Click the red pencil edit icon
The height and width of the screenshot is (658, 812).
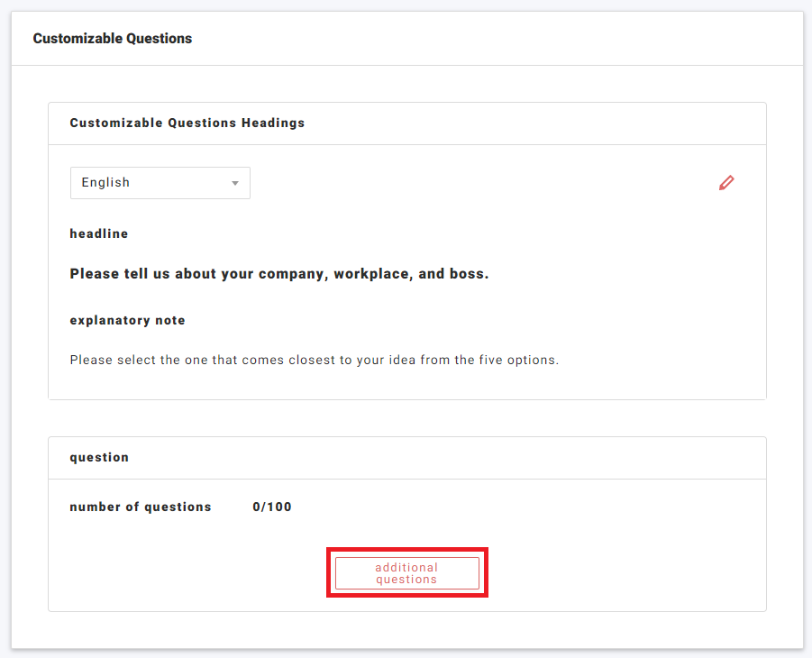726,183
